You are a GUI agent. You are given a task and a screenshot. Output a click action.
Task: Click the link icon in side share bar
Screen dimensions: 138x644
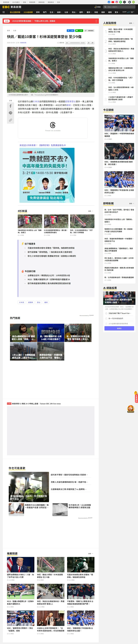tap(11, 120)
